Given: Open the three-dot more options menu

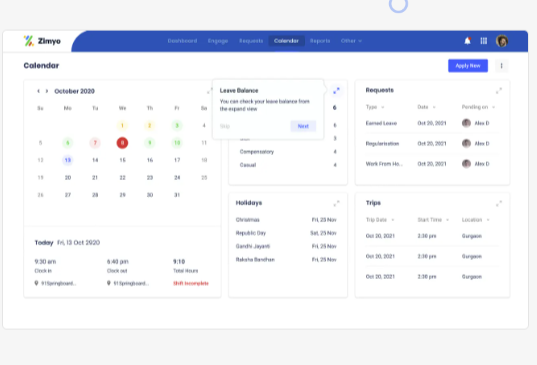Looking at the screenshot, I should (x=502, y=66).
